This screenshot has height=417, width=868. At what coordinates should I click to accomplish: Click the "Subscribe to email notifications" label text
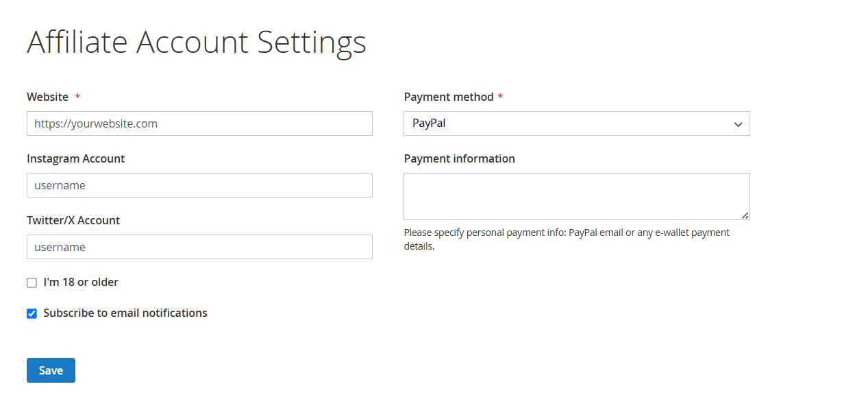pos(125,313)
